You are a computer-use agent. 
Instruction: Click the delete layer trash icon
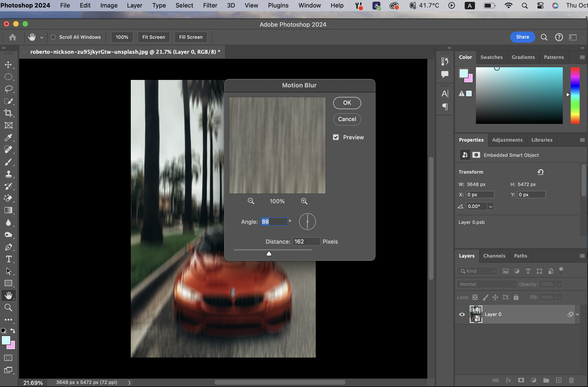pos(571,380)
